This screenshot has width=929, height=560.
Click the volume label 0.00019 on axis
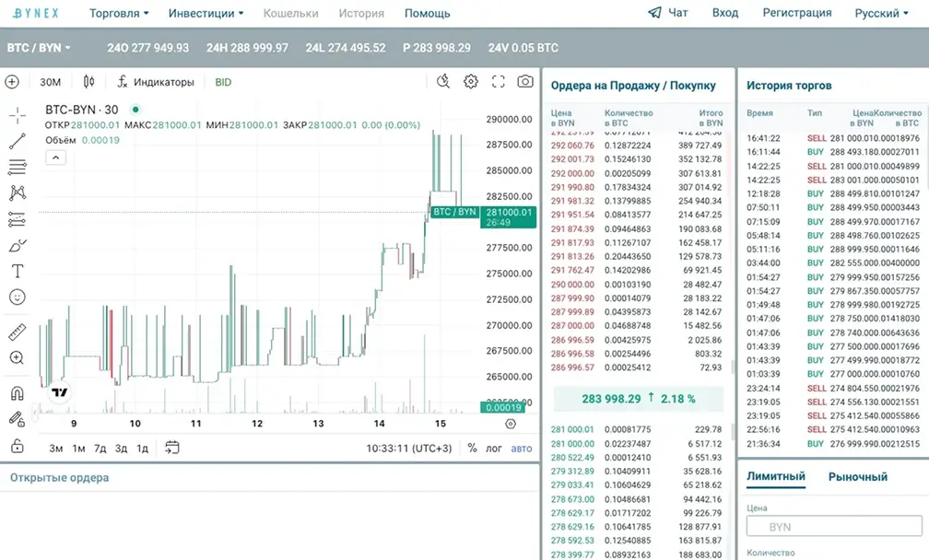point(503,407)
